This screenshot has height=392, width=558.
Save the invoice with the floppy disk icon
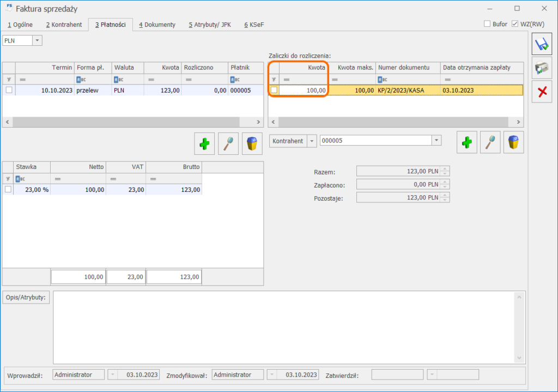[x=542, y=44]
